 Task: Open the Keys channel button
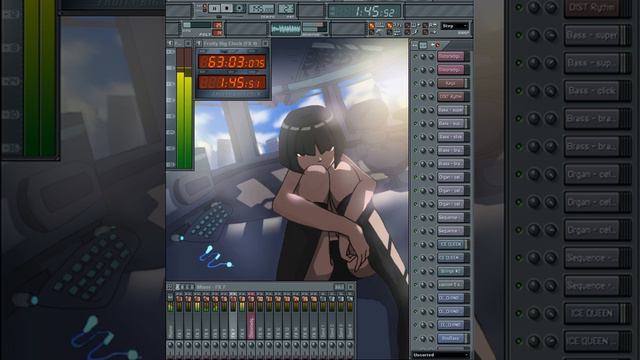coord(451,83)
